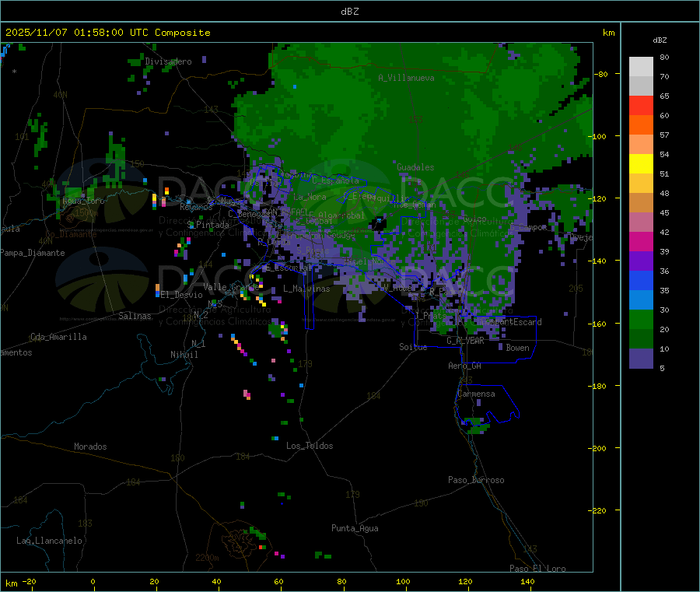The width and height of the screenshot is (700, 592).
Task: Click the S_Pintada label
Action: (x=208, y=225)
